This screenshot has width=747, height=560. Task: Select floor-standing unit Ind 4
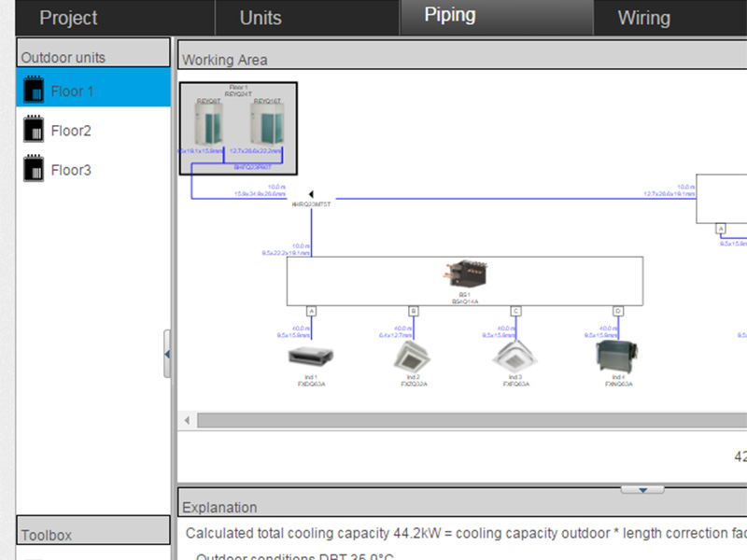pyautogui.click(x=615, y=356)
